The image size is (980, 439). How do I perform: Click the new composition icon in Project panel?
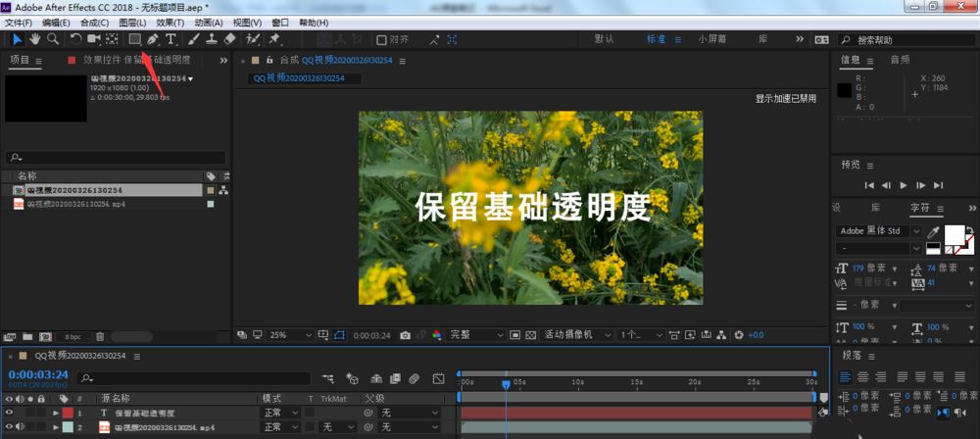coord(45,336)
